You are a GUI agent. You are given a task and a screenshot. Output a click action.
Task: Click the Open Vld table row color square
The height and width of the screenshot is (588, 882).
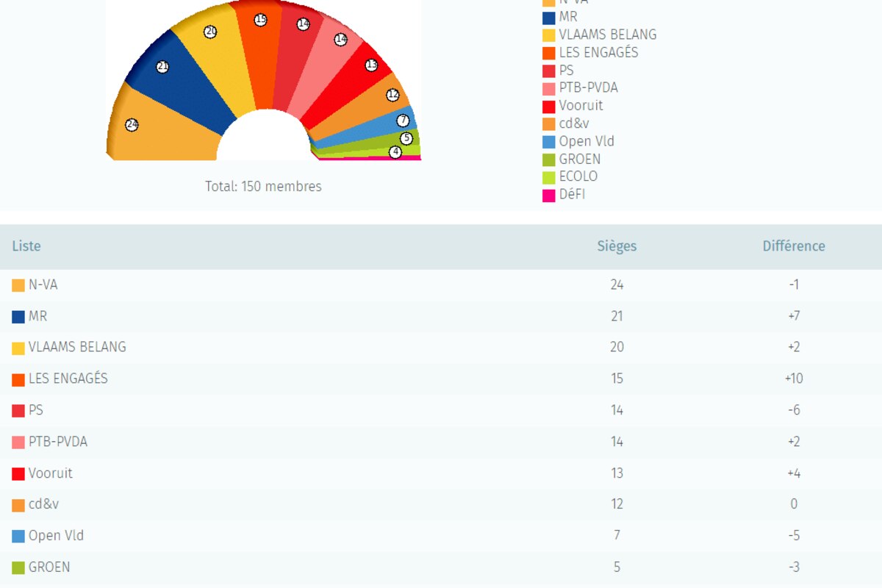(x=18, y=537)
